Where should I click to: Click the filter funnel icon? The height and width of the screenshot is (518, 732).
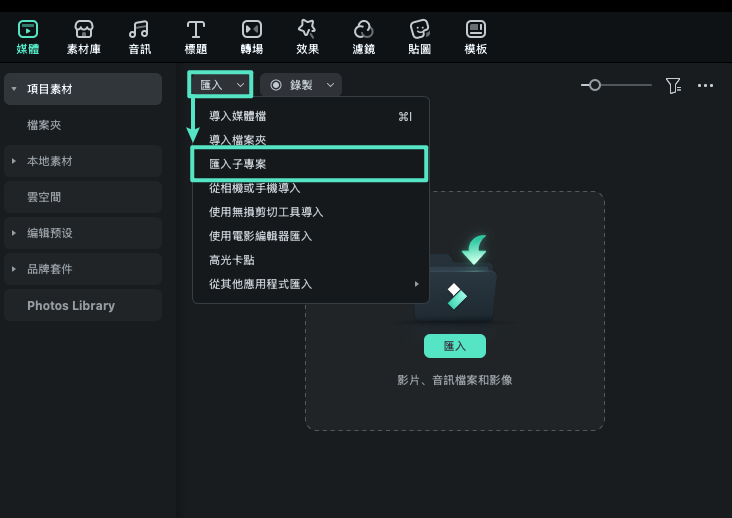tap(673, 85)
